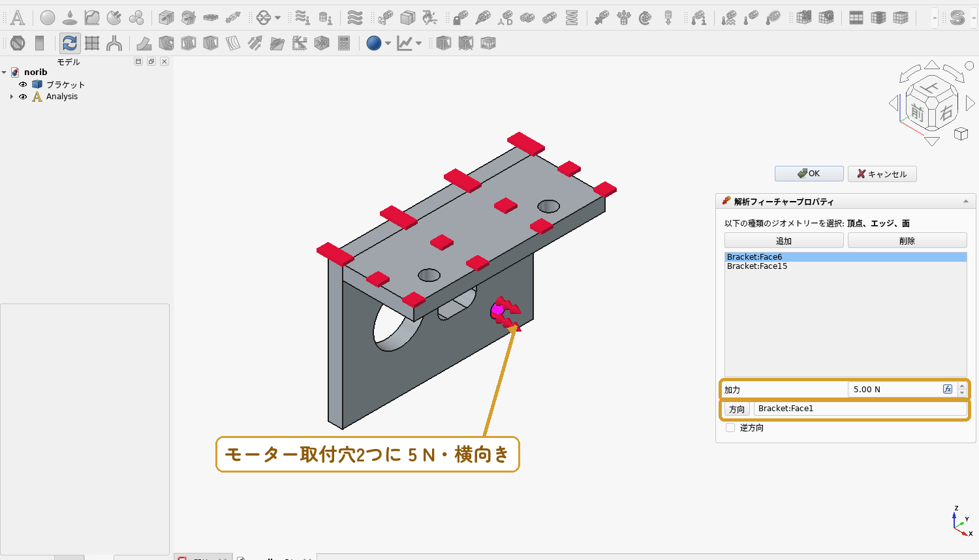Click the initial temperature icon

699,18
